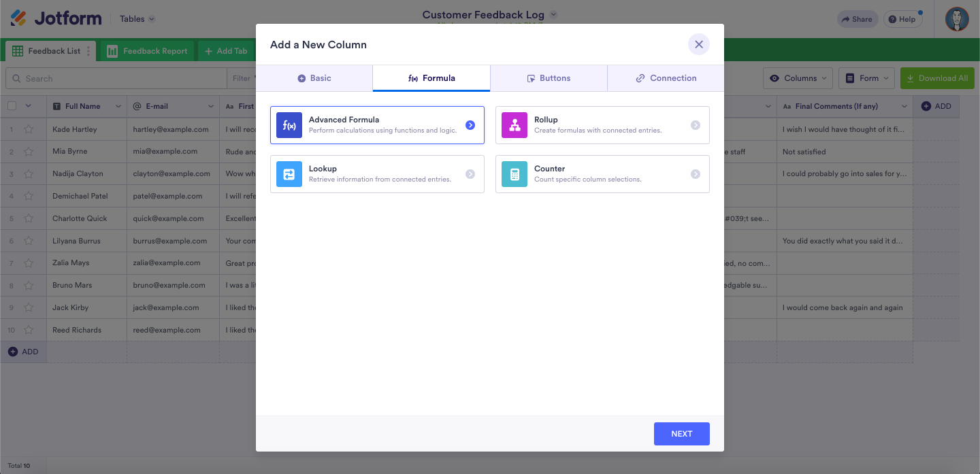Expand the row selection chevron in header
Screen dimensions: 980x474
pyautogui.click(x=29, y=106)
